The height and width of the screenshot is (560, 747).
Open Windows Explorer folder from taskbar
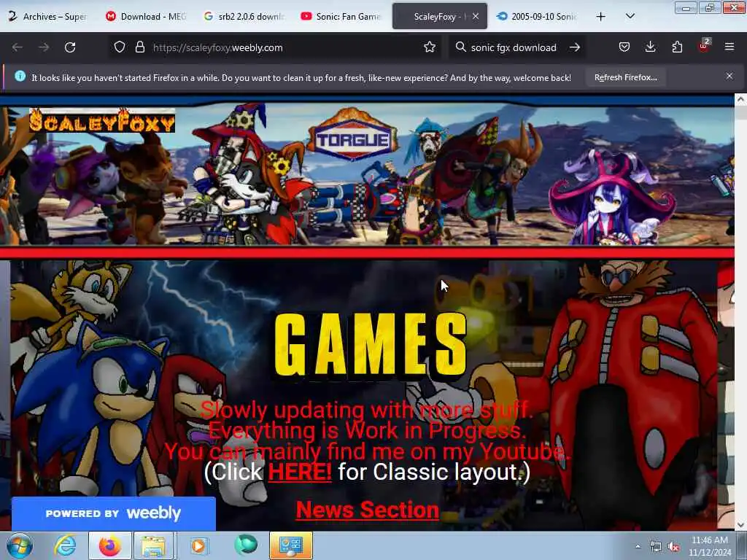click(153, 545)
